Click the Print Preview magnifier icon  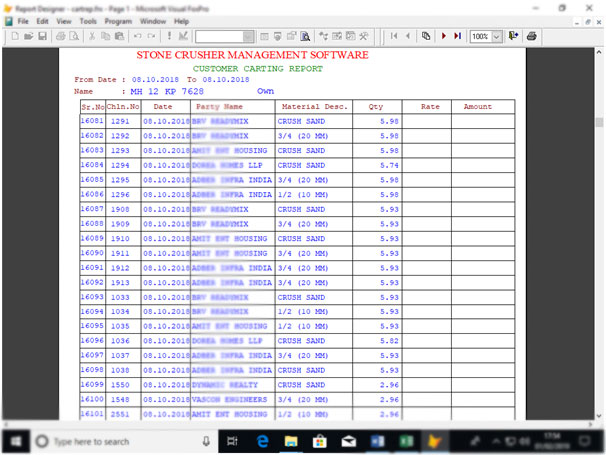74,36
